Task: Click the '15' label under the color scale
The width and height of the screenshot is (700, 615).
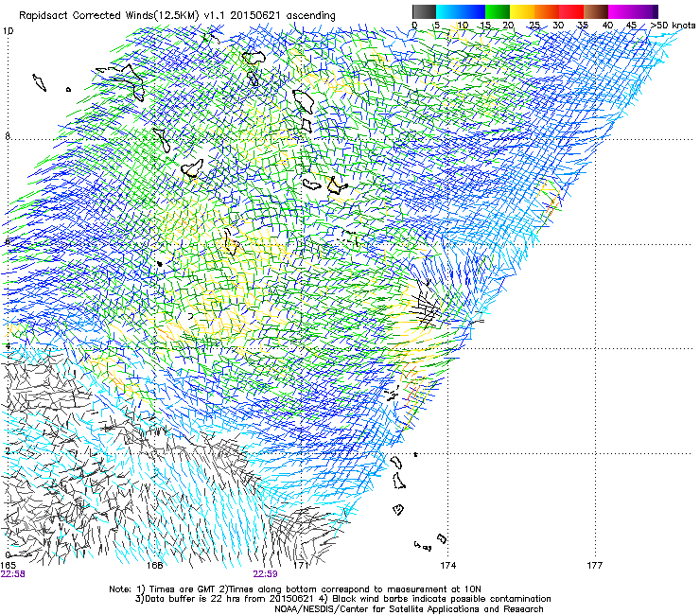Action: coord(485,25)
